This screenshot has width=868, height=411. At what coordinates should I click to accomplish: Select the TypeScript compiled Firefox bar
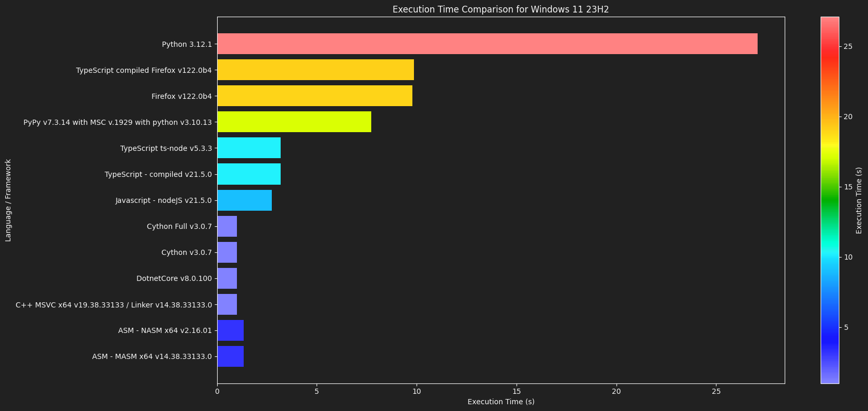(x=316, y=70)
